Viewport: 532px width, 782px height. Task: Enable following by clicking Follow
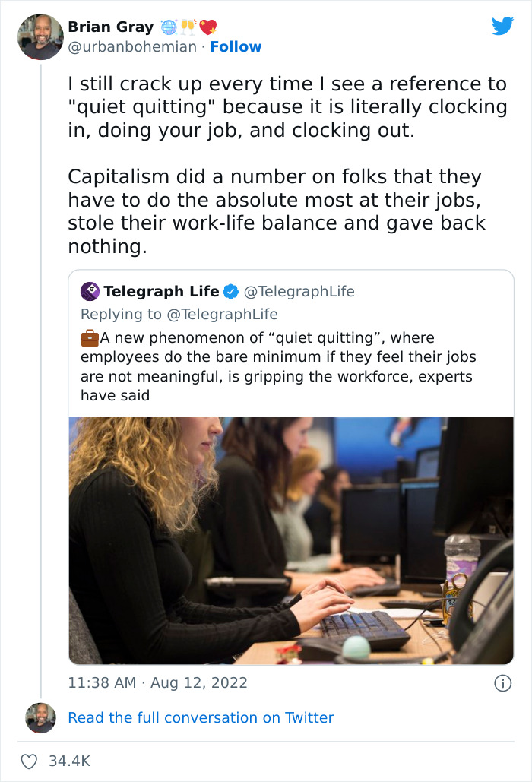click(x=236, y=47)
